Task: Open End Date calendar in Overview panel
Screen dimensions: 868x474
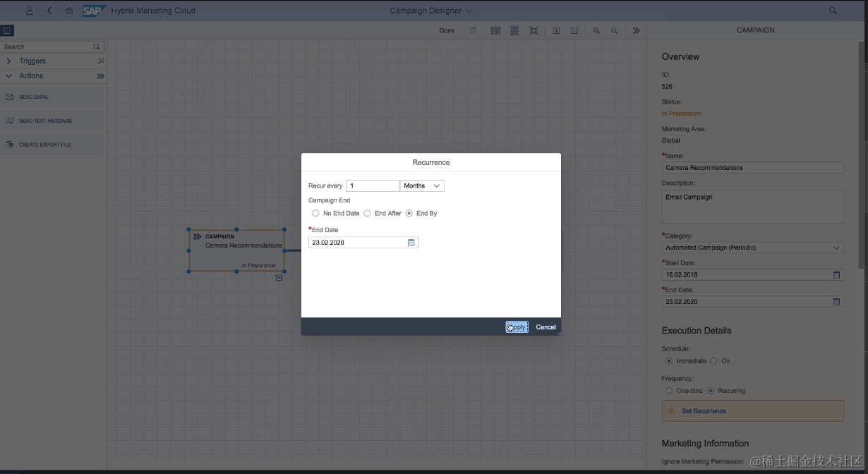Action: coord(836,302)
